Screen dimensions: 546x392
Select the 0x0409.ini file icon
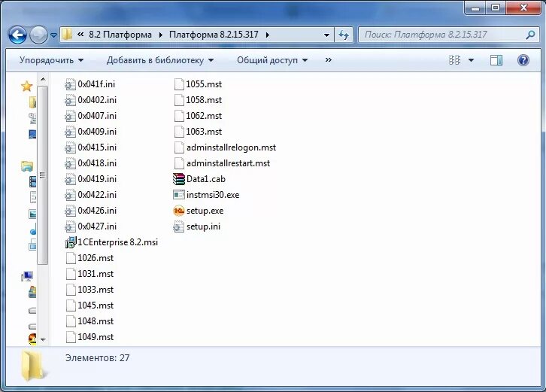point(71,132)
